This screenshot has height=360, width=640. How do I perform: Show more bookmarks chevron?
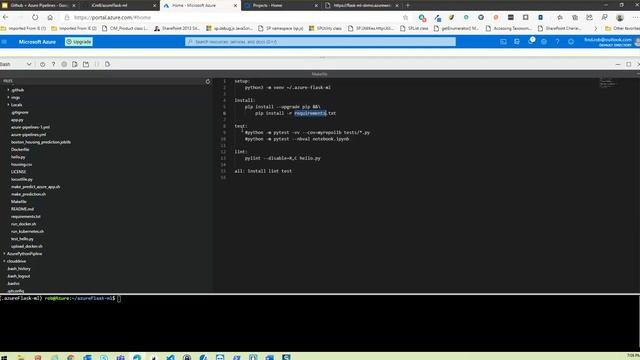(596, 28)
